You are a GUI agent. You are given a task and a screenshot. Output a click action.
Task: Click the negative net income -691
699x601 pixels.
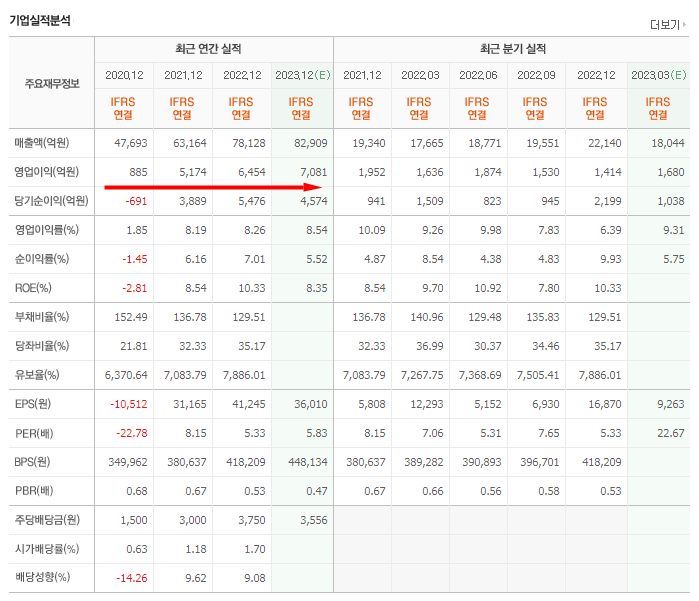(x=136, y=201)
